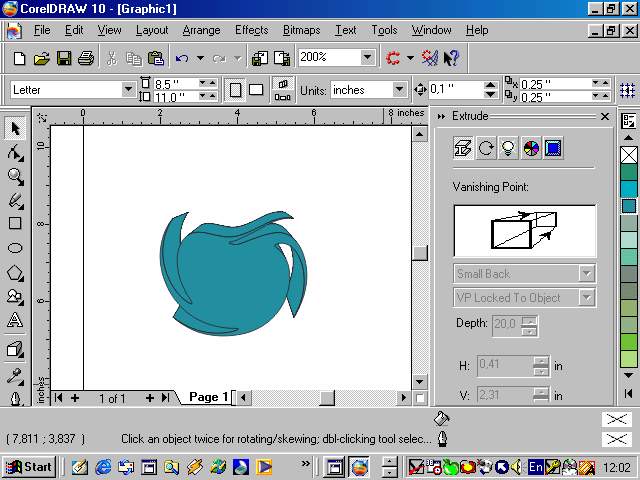Viewport: 640px width, 480px height.
Task: Select the Zoom tool
Action: click(x=15, y=176)
